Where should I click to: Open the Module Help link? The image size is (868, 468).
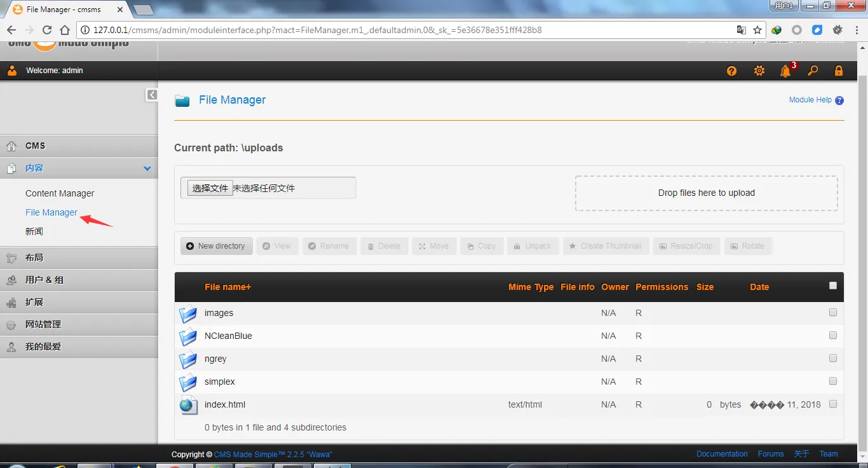pyautogui.click(x=810, y=100)
